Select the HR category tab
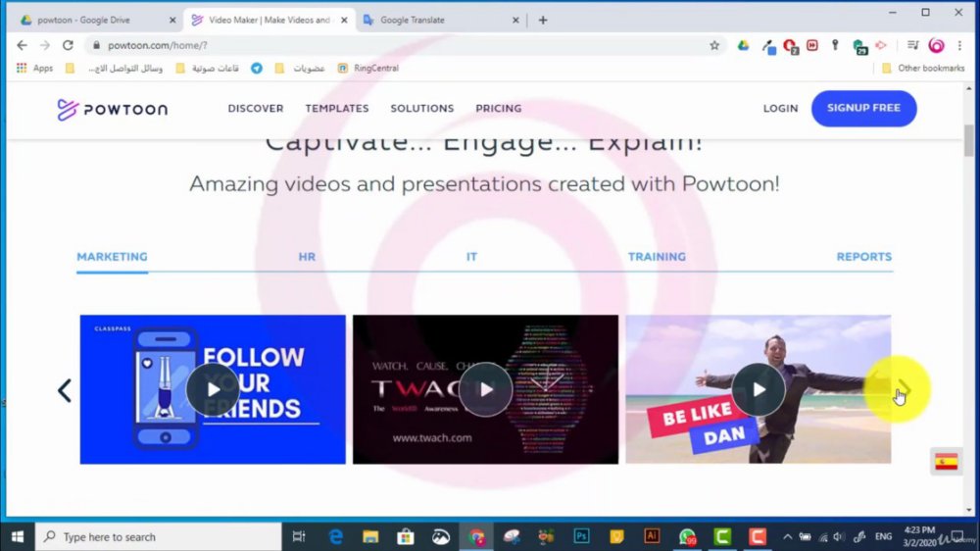The image size is (980, 551). click(307, 257)
